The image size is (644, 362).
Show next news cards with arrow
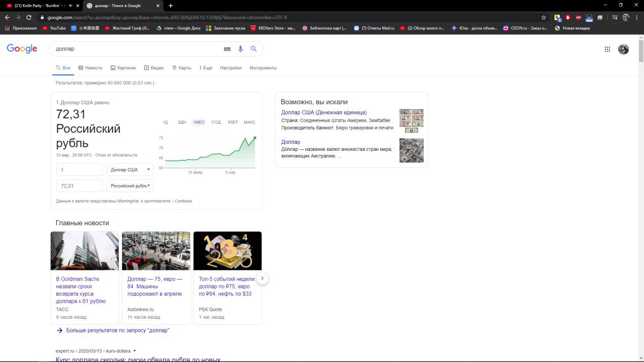click(262, 278)
